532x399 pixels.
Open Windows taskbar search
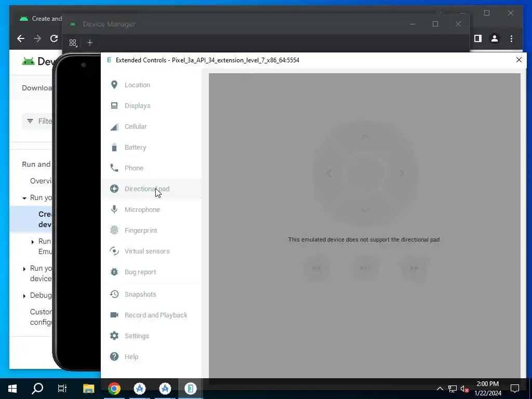point(37,389)
